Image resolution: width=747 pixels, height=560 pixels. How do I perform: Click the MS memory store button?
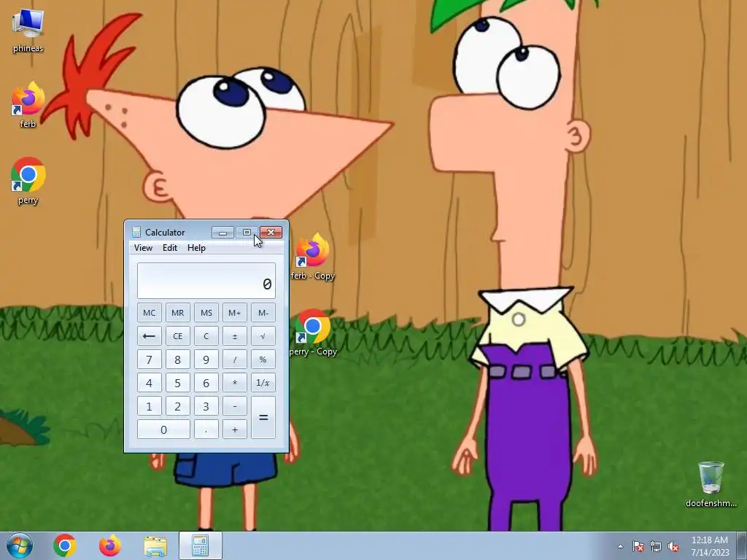click(x=206, y=313)
